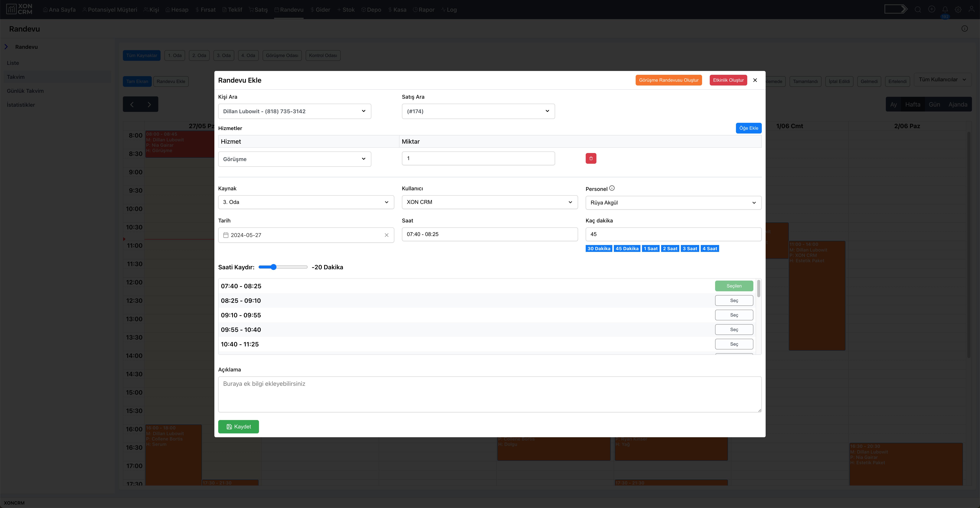Save appointment with Kaydet button
The width and height of the screenshot is (980, 508).
(x=238, y=427)
